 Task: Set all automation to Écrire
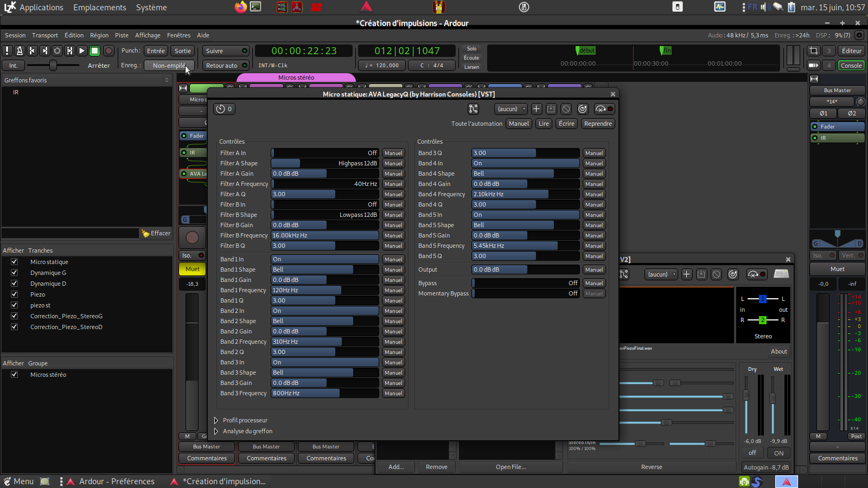point(566,124)
